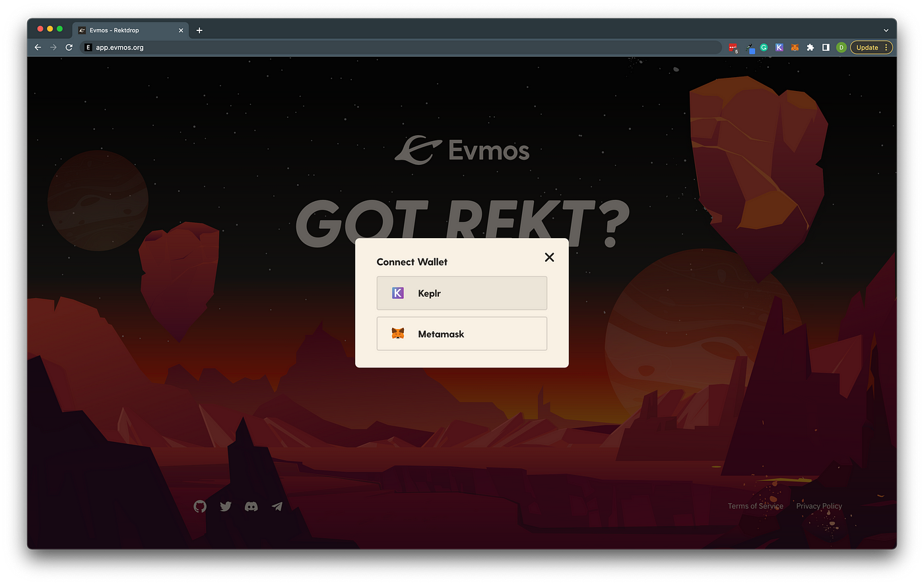Select the Evmos - Rektdrop browser tab
Viewport: 924px width, 585px height.
pyautogui.click(x=131, y=30)
